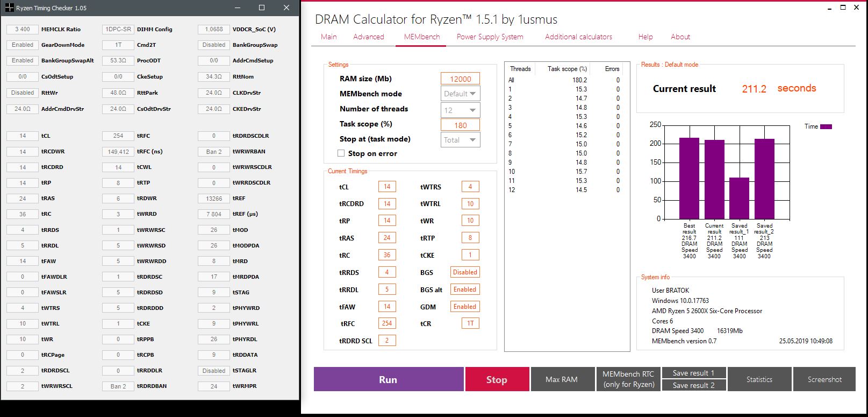This screenshot has width=868, height=417.
Task: Click the tRDRDBAN Ban 2 field
Action: [118, 386]
